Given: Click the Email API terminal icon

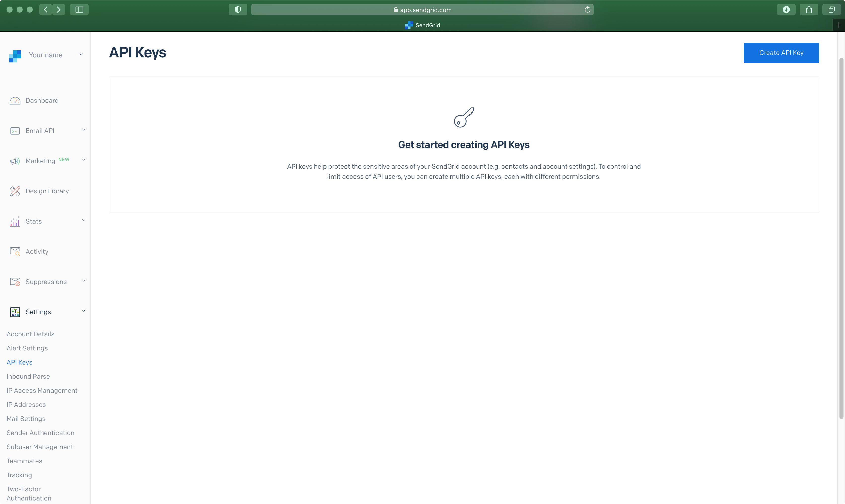Looking at the screenshot, I should [x=15, y=131].
